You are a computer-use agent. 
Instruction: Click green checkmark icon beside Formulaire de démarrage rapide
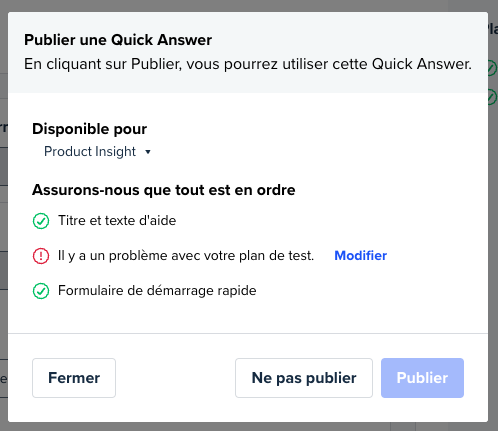41,291
